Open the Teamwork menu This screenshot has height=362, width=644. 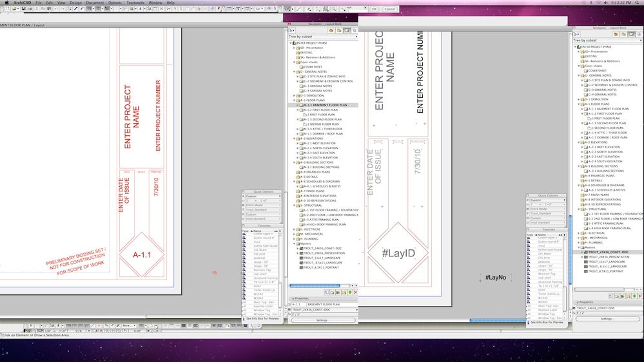[x=135, y=3]
